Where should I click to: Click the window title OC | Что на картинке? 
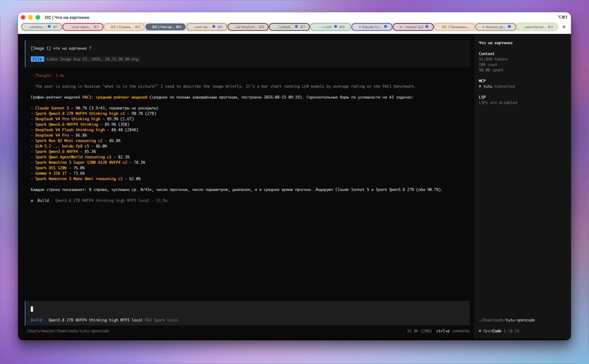click(67, 17)
